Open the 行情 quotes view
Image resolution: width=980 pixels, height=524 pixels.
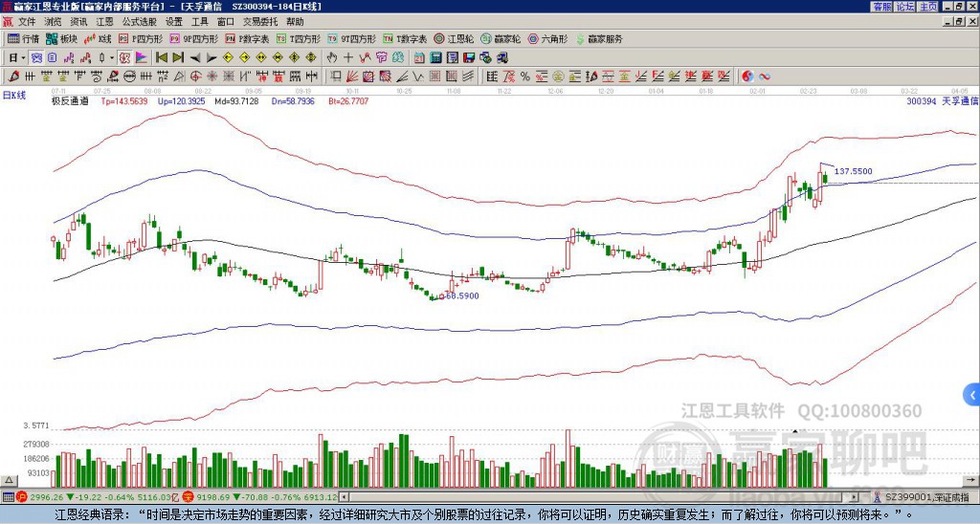click(x=24, y=38)
